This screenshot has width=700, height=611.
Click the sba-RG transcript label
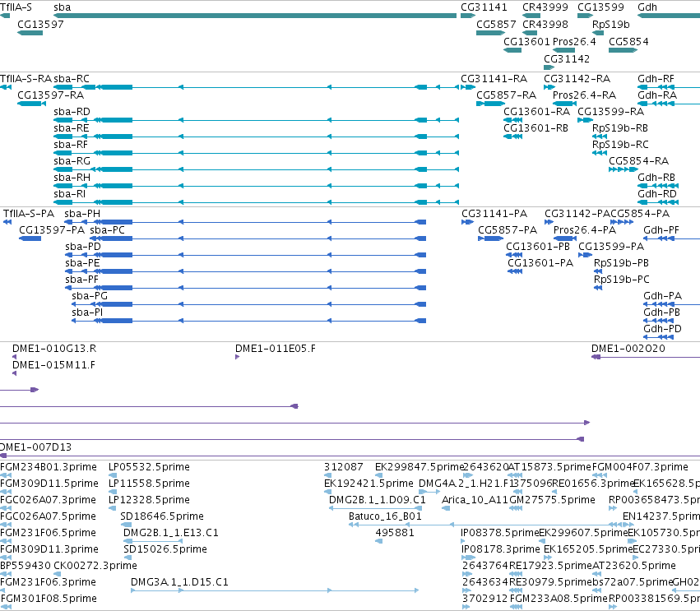(x=72, y=161)
